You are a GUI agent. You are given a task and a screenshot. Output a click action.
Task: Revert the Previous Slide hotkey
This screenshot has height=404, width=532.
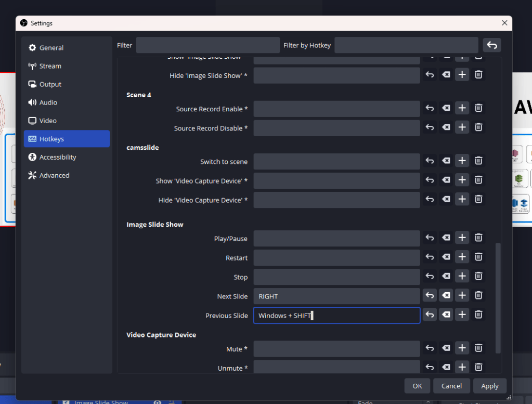click(430, 315)
